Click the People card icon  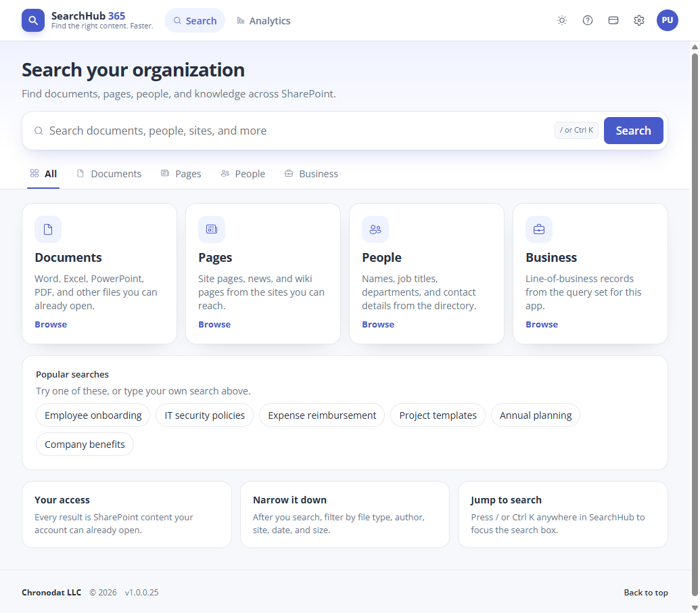pyautogui.click(x=375, y=229)
